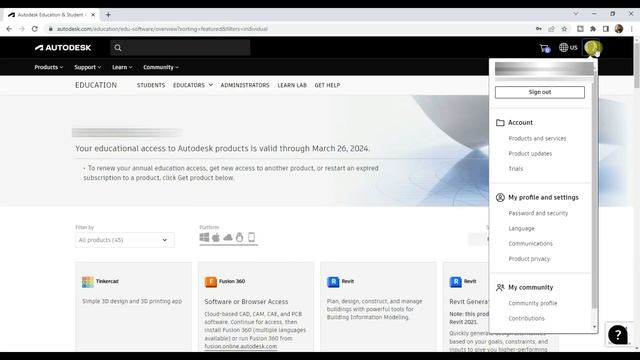Click the first Revit product icon
640x360 pixels.
333,282
